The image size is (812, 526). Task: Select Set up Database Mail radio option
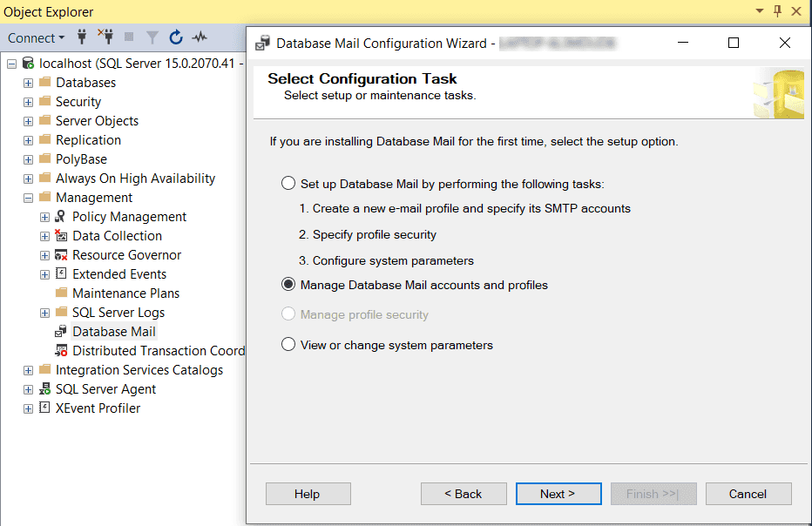288,184
